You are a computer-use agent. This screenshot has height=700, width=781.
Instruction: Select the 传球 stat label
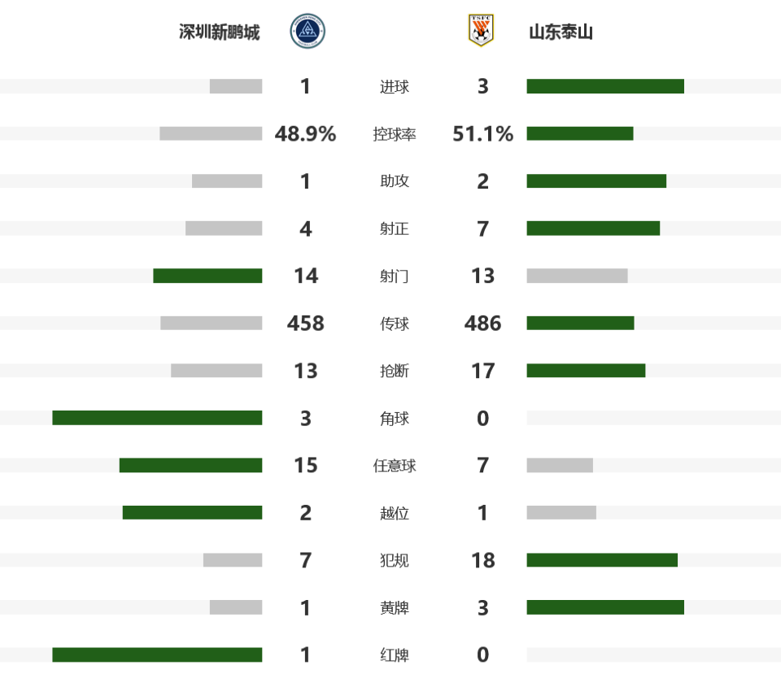click(394, 324)
